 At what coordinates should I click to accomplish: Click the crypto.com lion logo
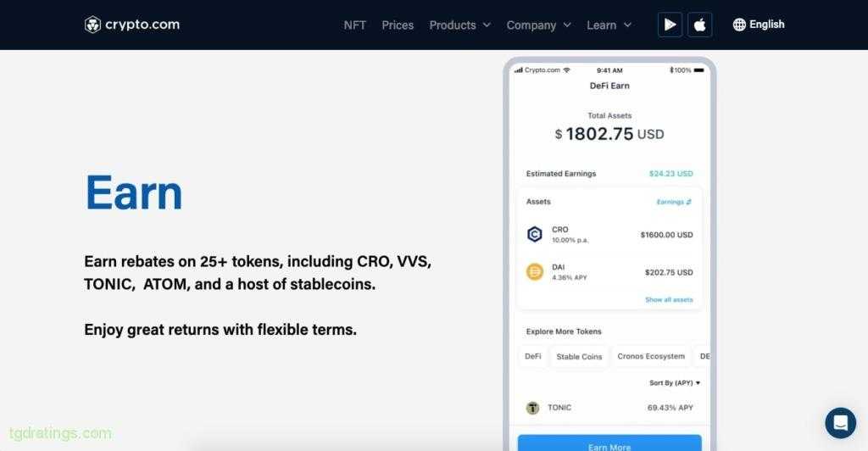click(93, 25)
